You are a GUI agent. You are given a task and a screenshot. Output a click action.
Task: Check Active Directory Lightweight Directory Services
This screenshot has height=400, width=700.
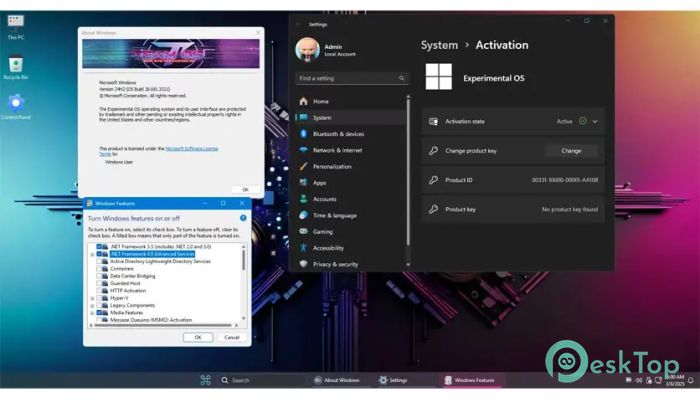click(99, 261)
